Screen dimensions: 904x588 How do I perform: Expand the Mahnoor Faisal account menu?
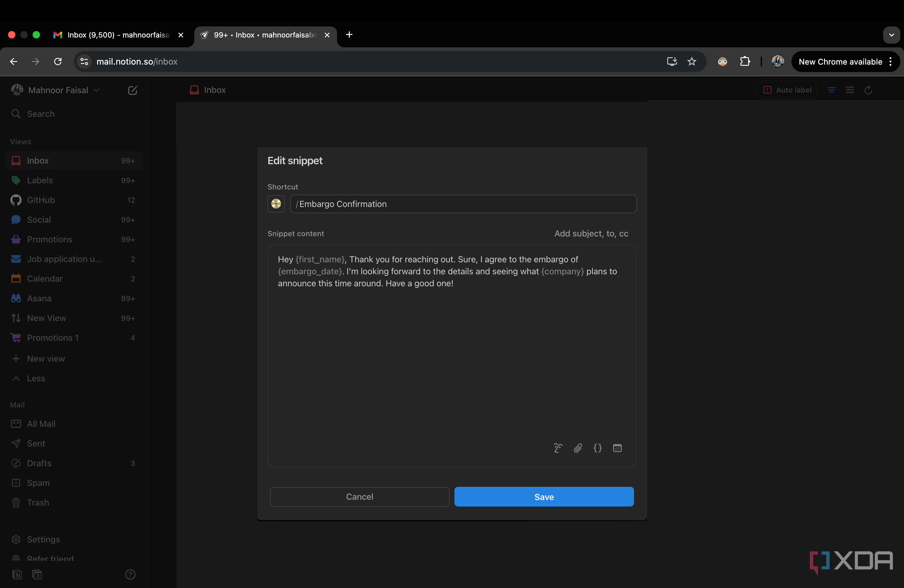coord(55,90)
